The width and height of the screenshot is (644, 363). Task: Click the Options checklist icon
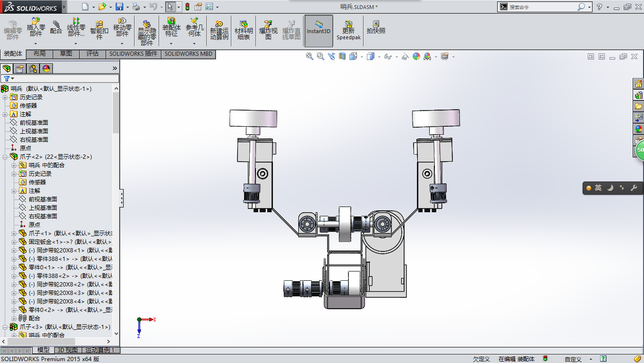point(209,7)
